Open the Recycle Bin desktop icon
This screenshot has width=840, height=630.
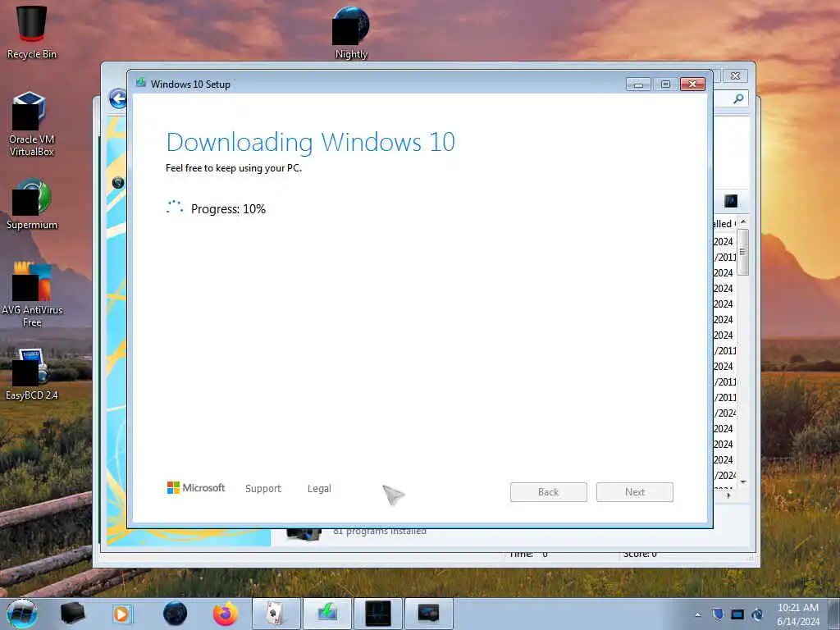click(x=32, y=31)
